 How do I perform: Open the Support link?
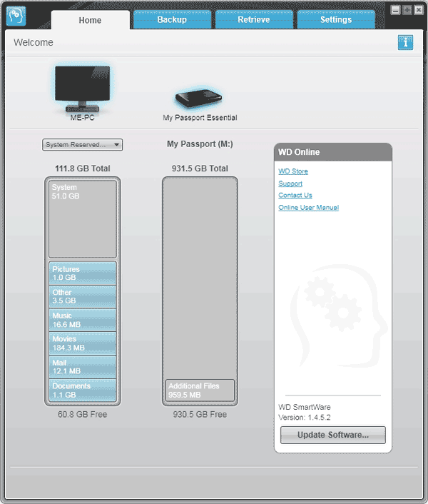pos(290,183)
